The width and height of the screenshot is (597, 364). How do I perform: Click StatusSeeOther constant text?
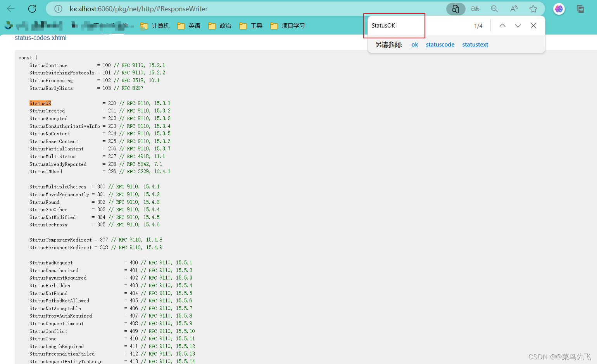click(x=48, y=209)
